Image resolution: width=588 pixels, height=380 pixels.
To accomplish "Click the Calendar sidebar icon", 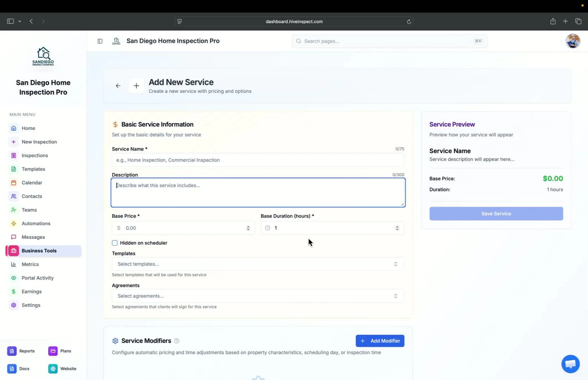I will coord(13,183).
